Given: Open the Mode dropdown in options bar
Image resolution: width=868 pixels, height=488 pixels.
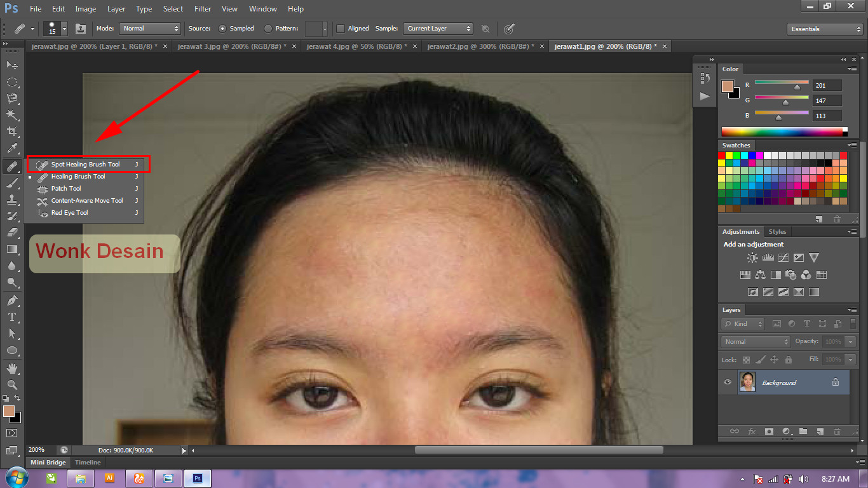Looking at the screenshot, I should (x=150, y=29).
